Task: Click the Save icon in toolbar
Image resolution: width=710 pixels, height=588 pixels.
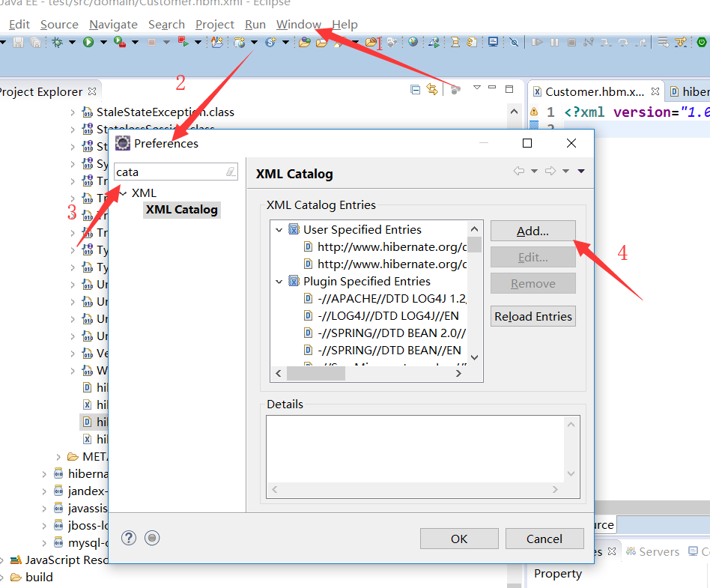Action: [18, 42]
